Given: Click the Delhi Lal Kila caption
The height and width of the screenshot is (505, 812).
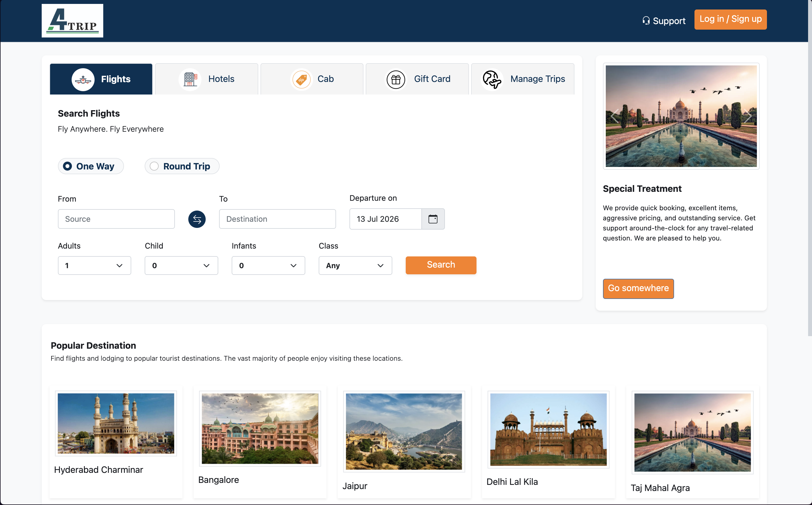Looking at the screenshot, I should 512,482.
